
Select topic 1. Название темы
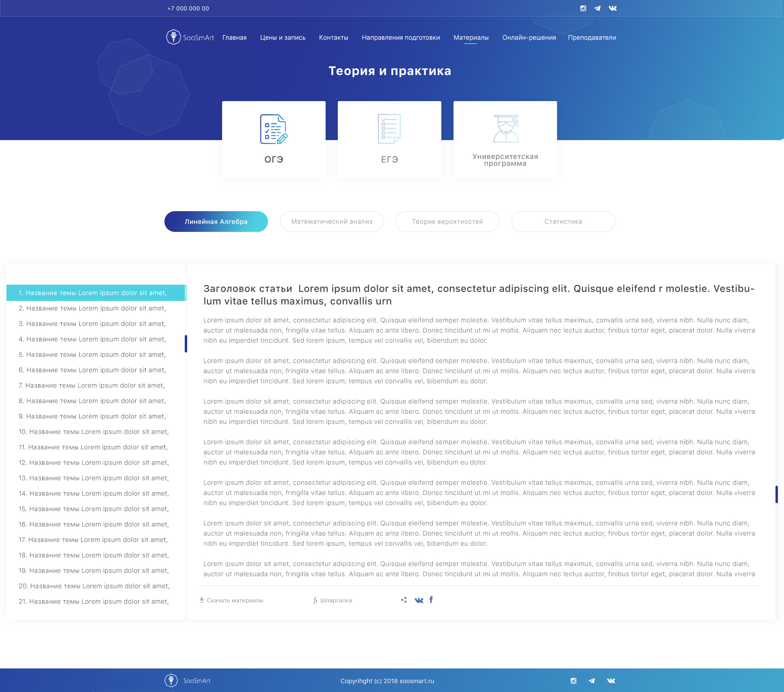[x=96, y=293]
